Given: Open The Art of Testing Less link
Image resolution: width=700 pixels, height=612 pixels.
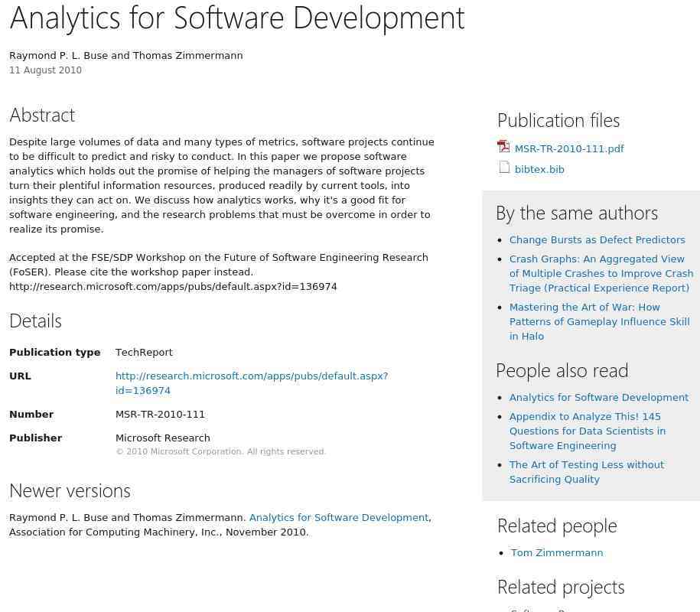Looking at the screenshot, I should pos(587,472).
